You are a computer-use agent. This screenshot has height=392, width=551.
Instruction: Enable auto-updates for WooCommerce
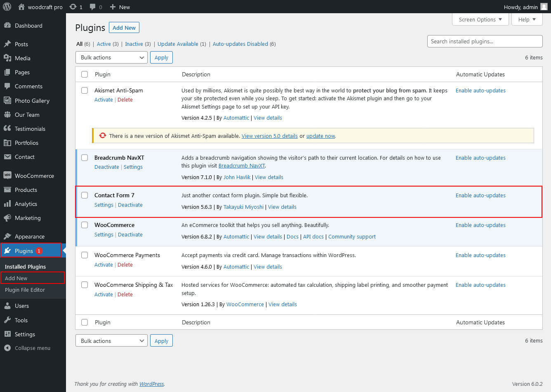pos(480,225)
